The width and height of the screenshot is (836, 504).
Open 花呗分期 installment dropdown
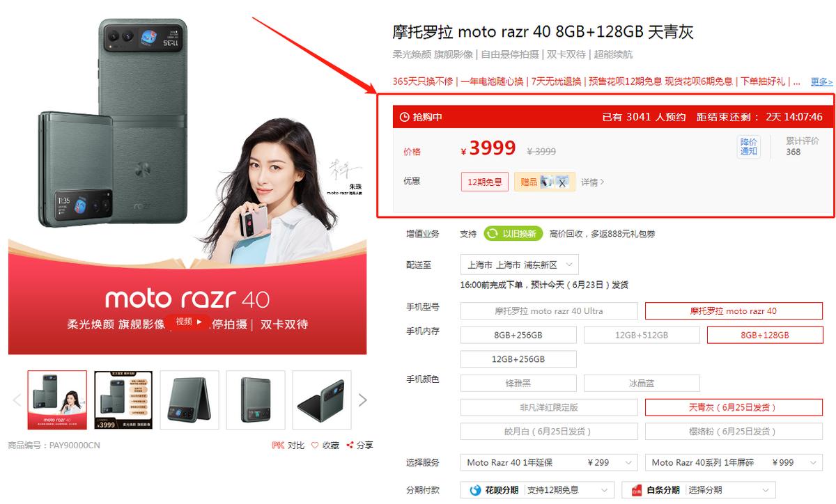(x=537, y=490)
